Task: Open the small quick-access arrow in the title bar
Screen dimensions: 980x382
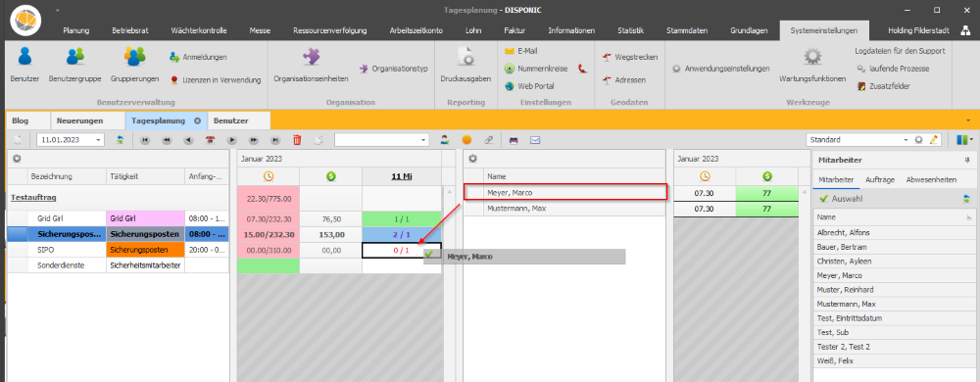Action: tap(58, 11)
